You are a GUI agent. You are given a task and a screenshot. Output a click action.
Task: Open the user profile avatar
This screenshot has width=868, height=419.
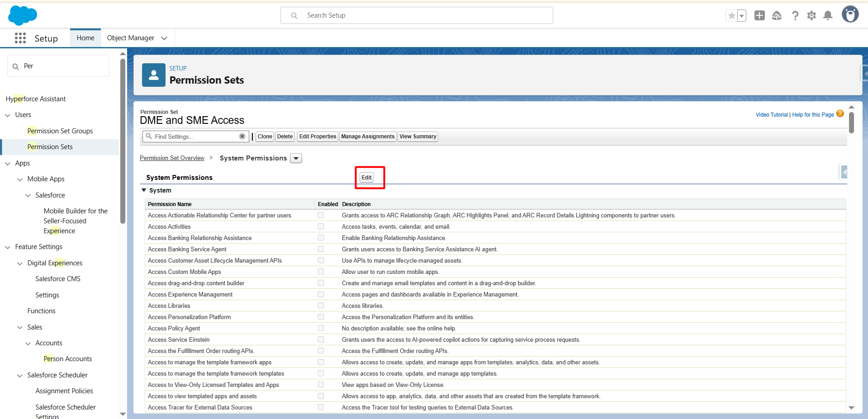850,14
